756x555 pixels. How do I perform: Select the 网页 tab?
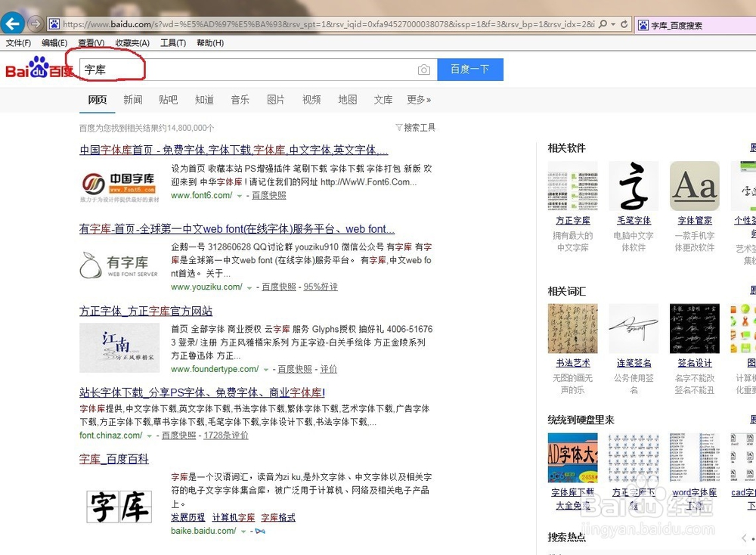pyautogui.click(x=98, y=100)
